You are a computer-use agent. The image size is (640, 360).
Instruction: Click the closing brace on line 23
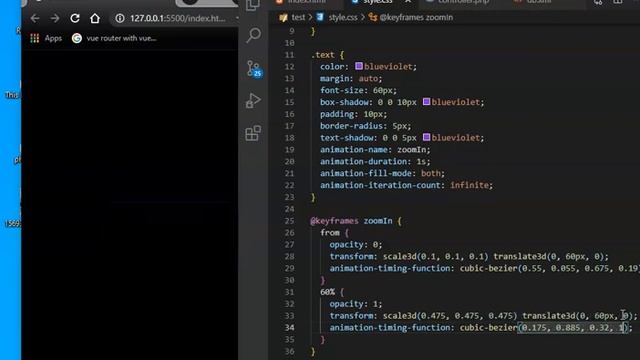point(313,197)
